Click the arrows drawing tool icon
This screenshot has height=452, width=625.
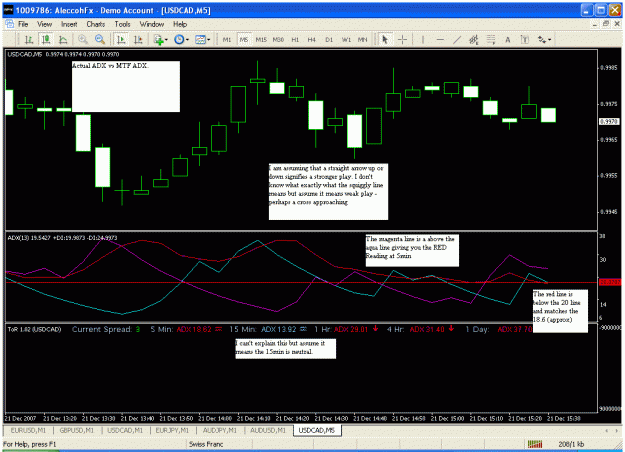(x=542, y=39)
